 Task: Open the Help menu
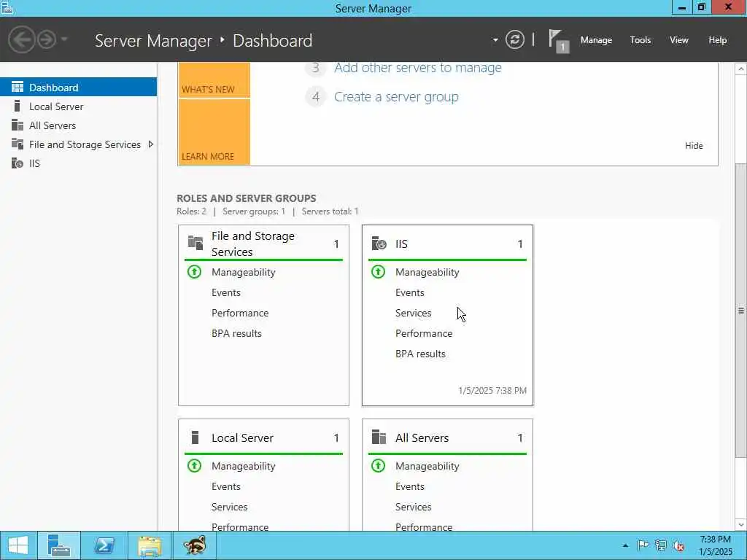pyautogui.click(x=718, y=40)
